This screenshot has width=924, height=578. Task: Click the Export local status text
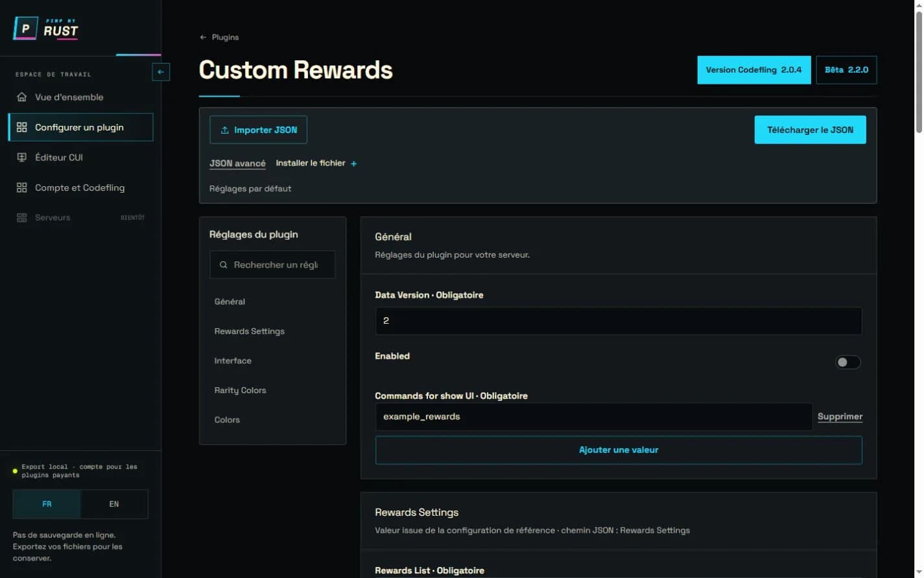click(79, 471)
